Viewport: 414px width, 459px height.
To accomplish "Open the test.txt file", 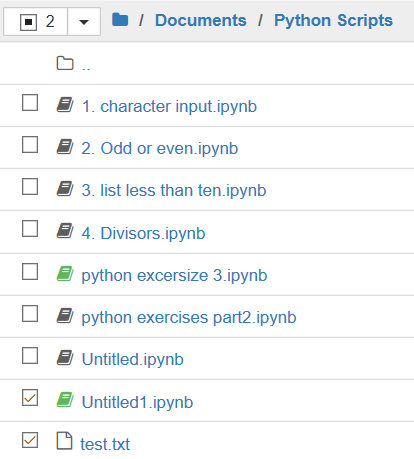I will pyautogui.click(x=105, y=444).
